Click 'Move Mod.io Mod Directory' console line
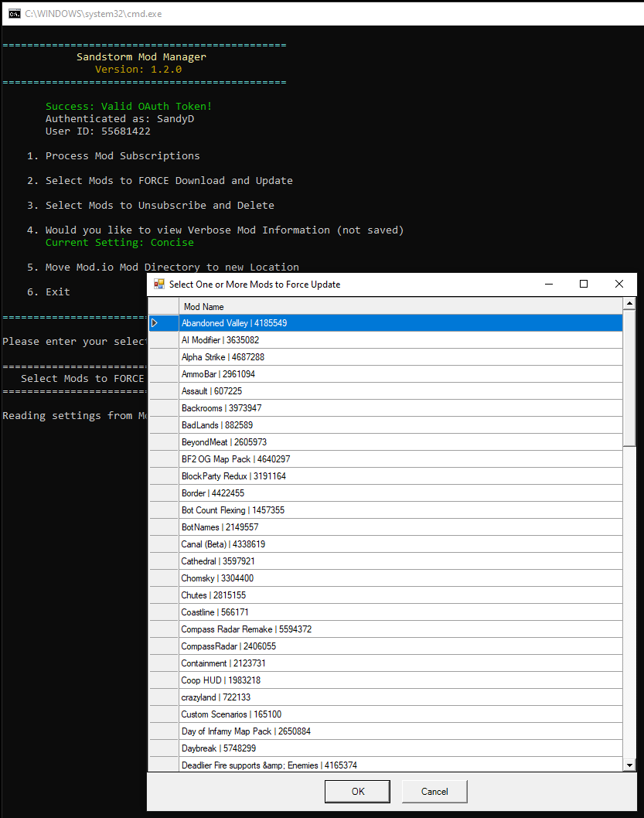Image resolution: width=644 pixels, height=818 pixels. click(162, 267)
